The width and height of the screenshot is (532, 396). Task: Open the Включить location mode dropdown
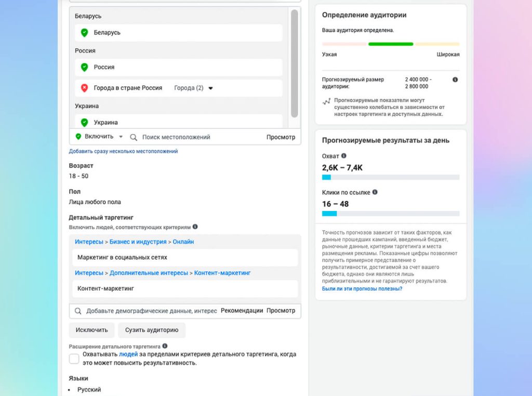pyautogui.click(x=99, y=137)
